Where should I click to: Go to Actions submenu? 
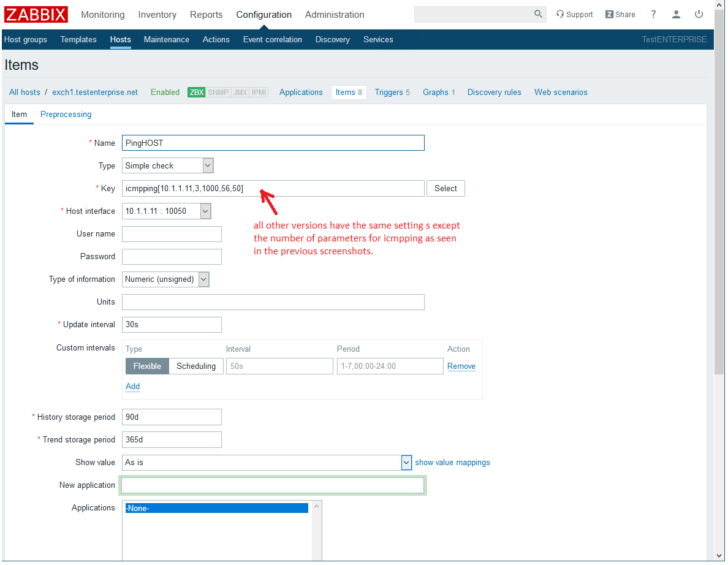tap(216, 39)
